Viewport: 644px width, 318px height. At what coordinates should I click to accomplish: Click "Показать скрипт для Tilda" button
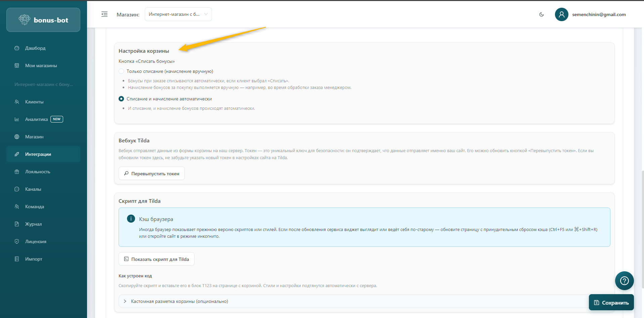click(x=156, y=259)
